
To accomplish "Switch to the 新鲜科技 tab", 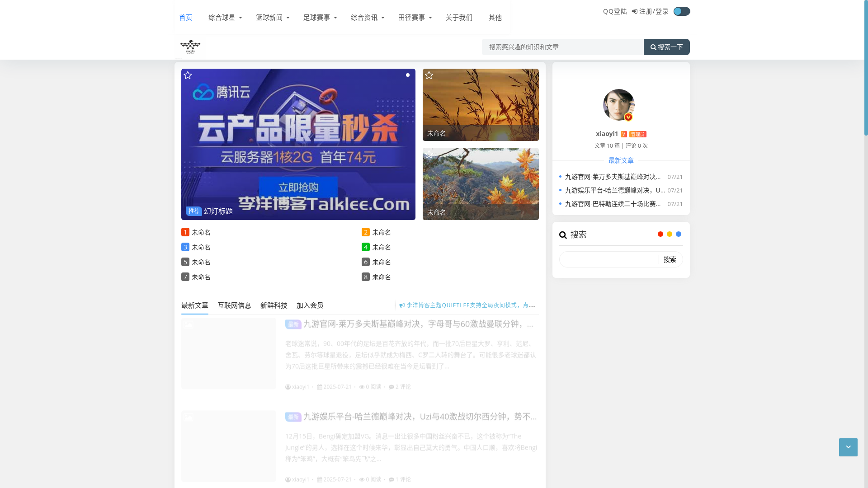I will (x=274, y=305).
